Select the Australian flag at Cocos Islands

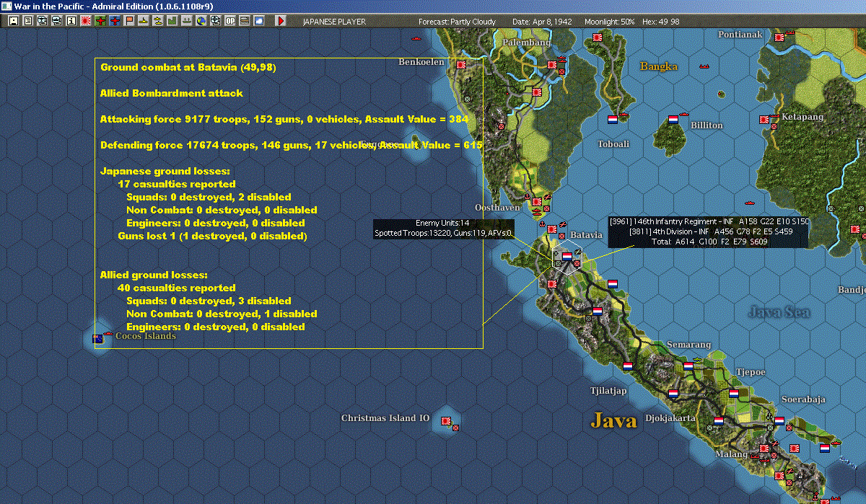pos(98,339)
